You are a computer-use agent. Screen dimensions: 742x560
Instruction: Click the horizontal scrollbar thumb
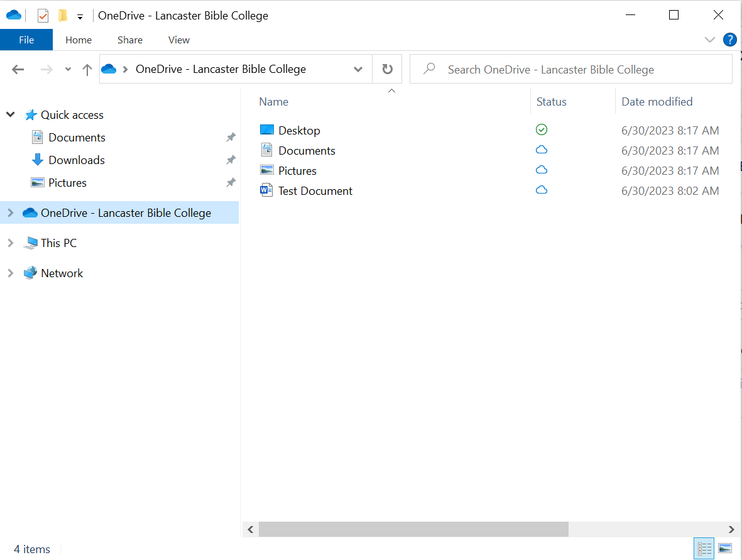pyautogui.click(x=413, y=529)
